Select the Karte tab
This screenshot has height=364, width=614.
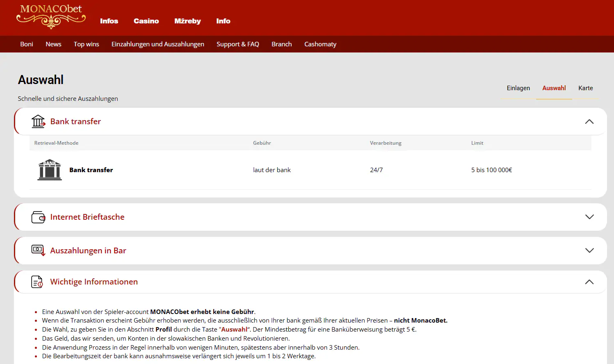coord(585,88)
